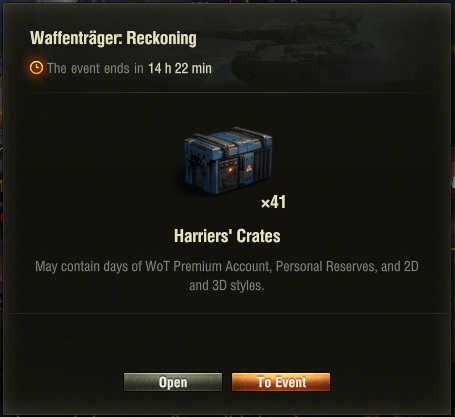Click the Open button

(173, 382)
